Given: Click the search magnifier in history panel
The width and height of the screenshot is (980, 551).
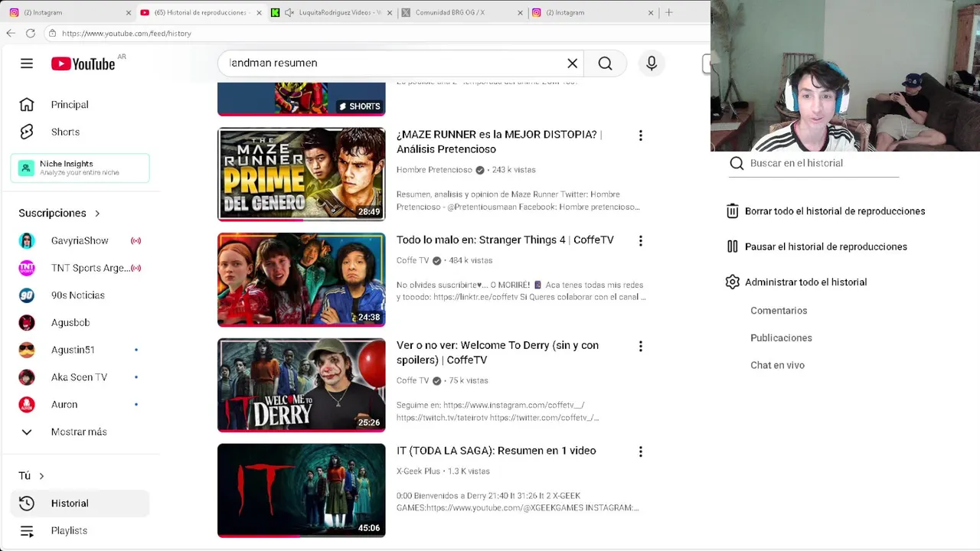Looking at the screenshot, I should coord(737,163).
